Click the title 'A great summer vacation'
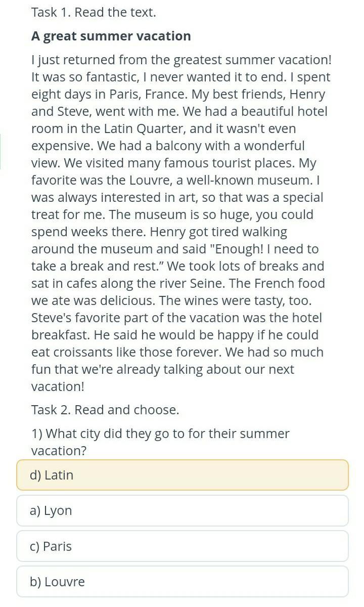364x607 pixels. tap(111, 36)
